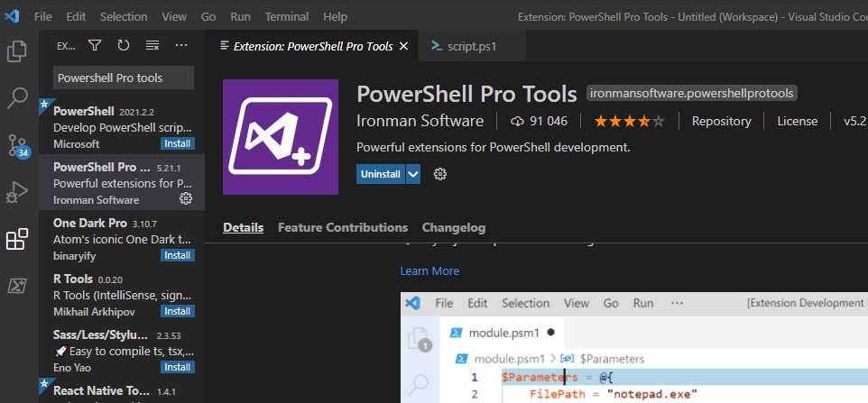
Task: Select the Extension: PowerShell Pro Tools tab
Action: click(313, 46)
